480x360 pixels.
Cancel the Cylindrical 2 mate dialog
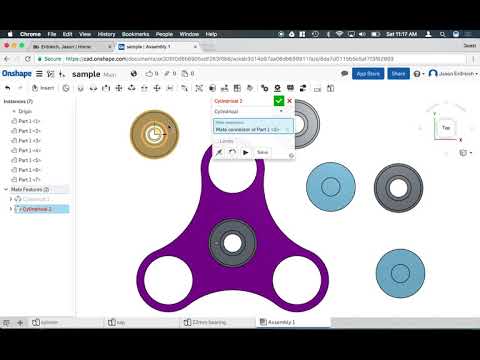point(289,101)
